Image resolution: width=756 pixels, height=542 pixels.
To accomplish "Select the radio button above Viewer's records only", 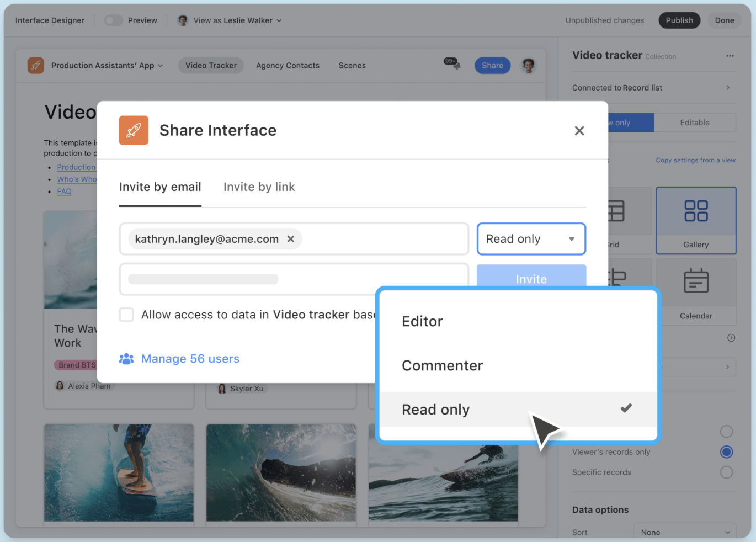I will [727, 432].
